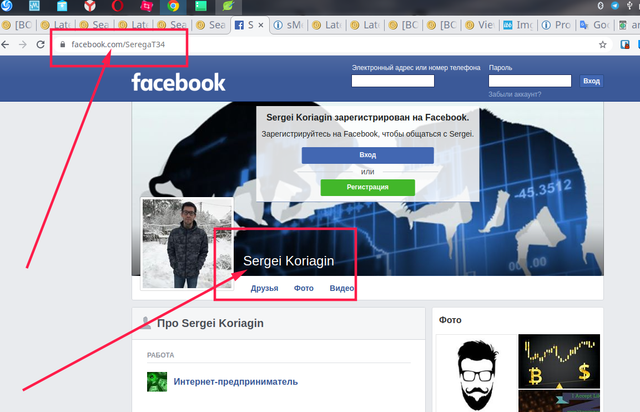The width and height of the screenshot is (640, 412).
Task: Open the green terminal taskbar icon
Action: (x=201, y=6)
